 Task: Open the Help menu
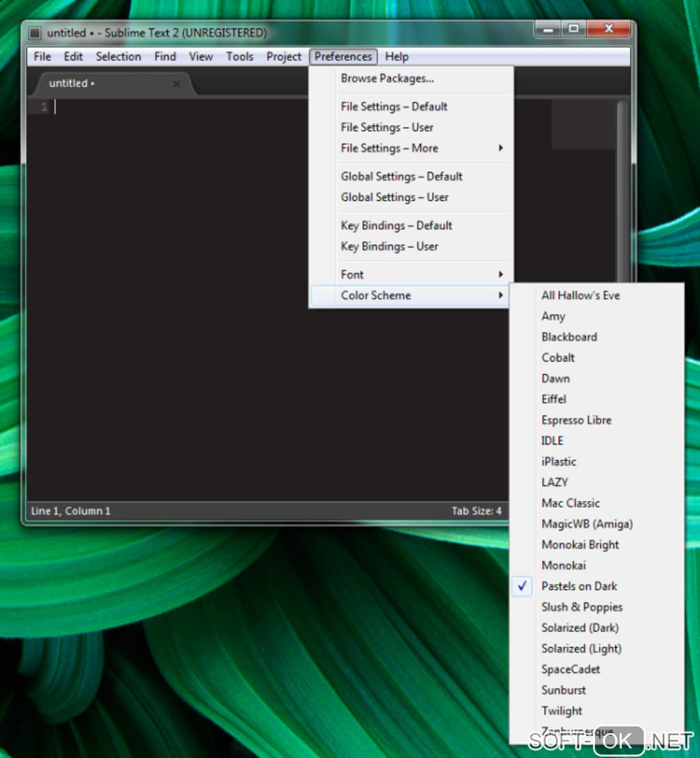pyautogui.click(x=397, y=56)
